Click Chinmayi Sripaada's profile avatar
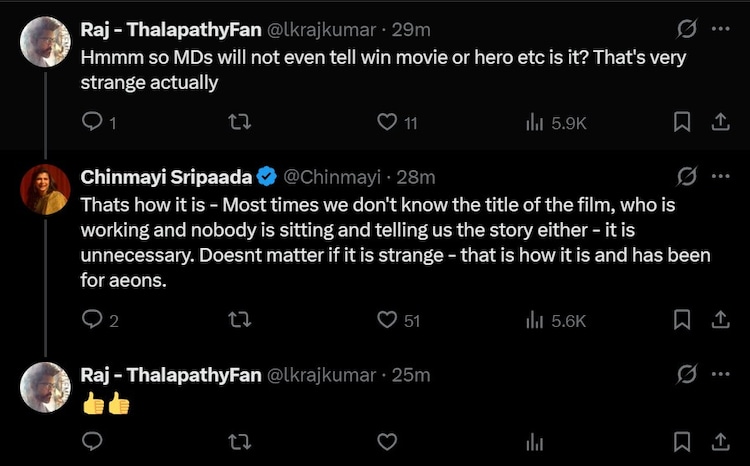This screenshot has height=466, width=750. 46,190
